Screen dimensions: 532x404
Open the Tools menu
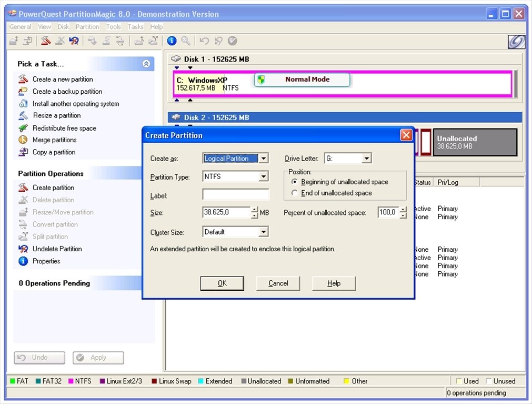click(113, 27)
